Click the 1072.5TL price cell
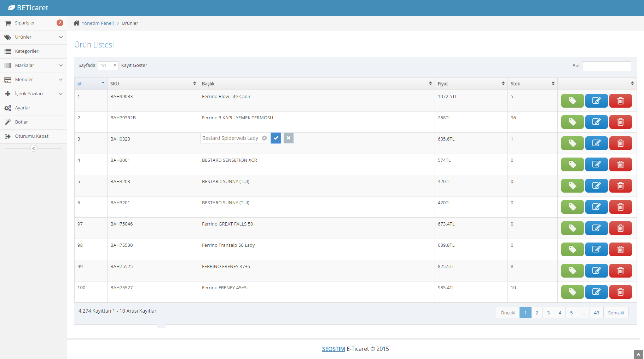Image resolution: width=644 pixels, height=359 pixels. pyautogui.click(x=471, y=101)
